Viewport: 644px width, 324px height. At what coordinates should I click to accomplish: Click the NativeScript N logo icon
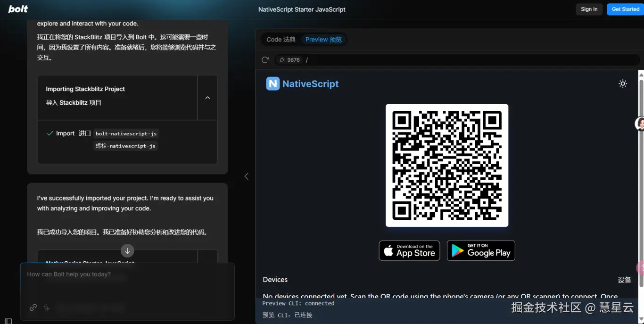273,84
